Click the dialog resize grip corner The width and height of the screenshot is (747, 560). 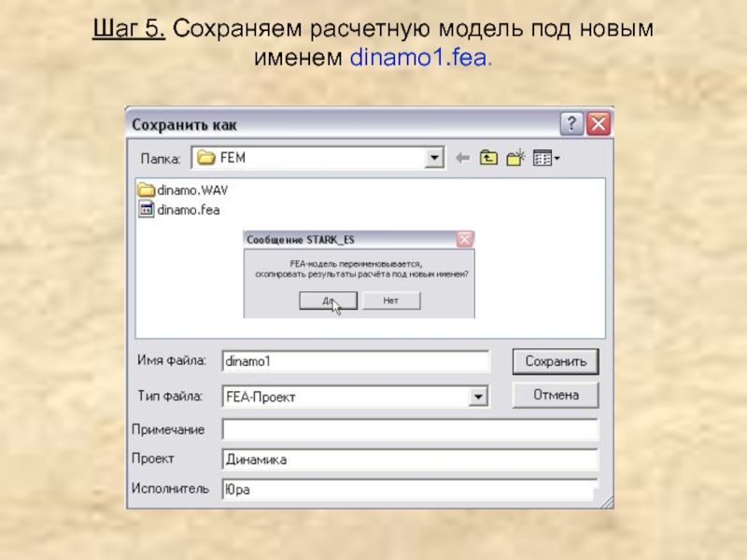click(607, 502)
